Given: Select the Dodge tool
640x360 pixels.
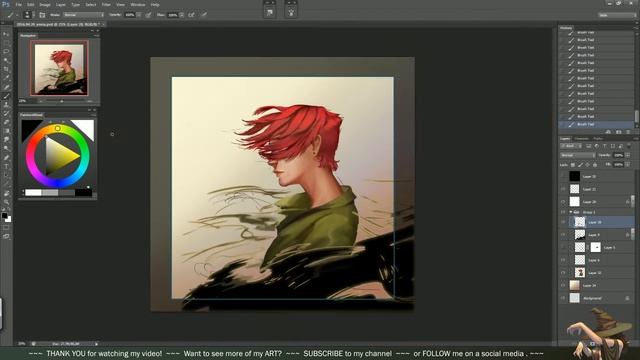Looking at the screenshot, I should 6,149.
